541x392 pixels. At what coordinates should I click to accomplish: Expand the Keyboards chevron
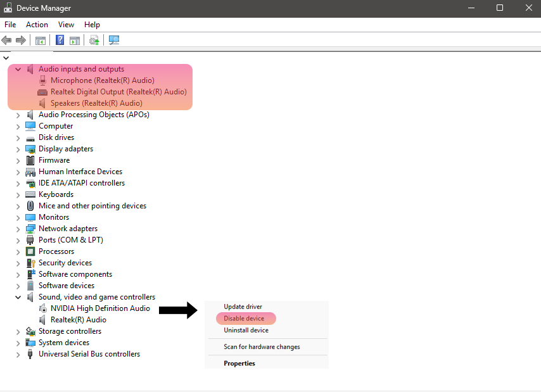tap(18, 195)
